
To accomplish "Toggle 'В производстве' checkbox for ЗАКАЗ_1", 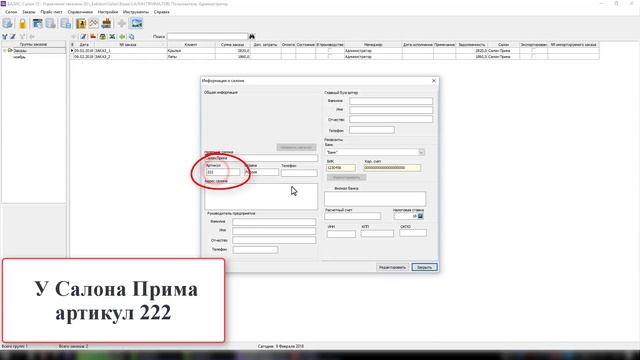I will [330, 51].
